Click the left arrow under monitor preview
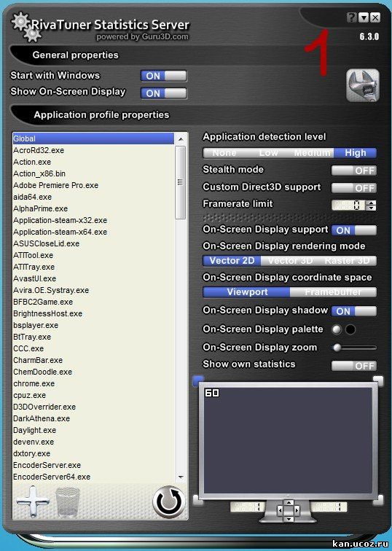This screenshot has width=392, height=551. [x=281, y=510]
